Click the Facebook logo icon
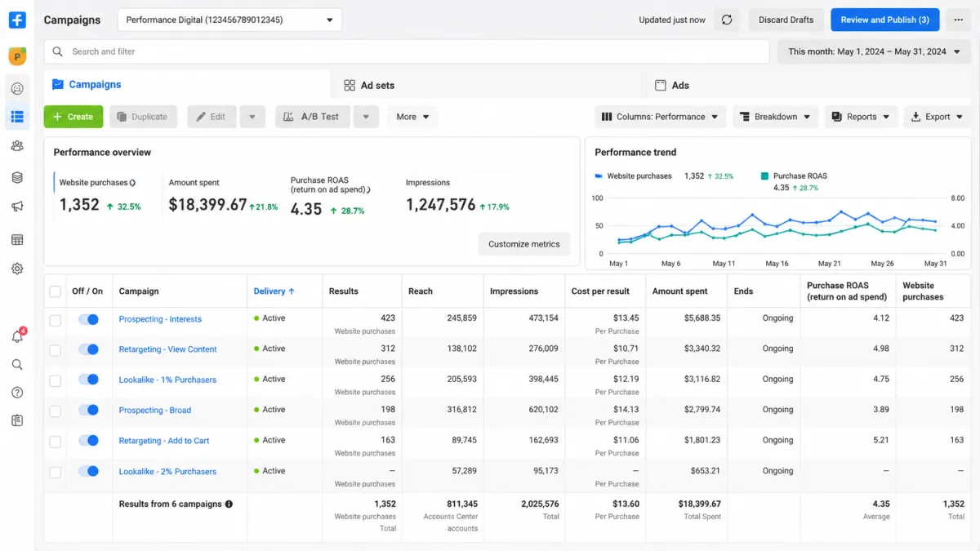This screenshot has width=980, height=551. (17, 20)
